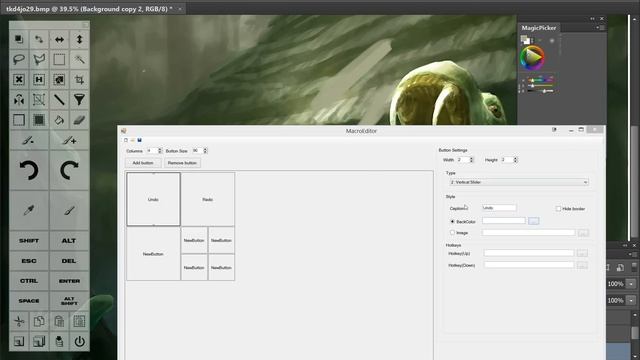Select the Eraser tool icon
640x360 pixels.
coord(79,120)
